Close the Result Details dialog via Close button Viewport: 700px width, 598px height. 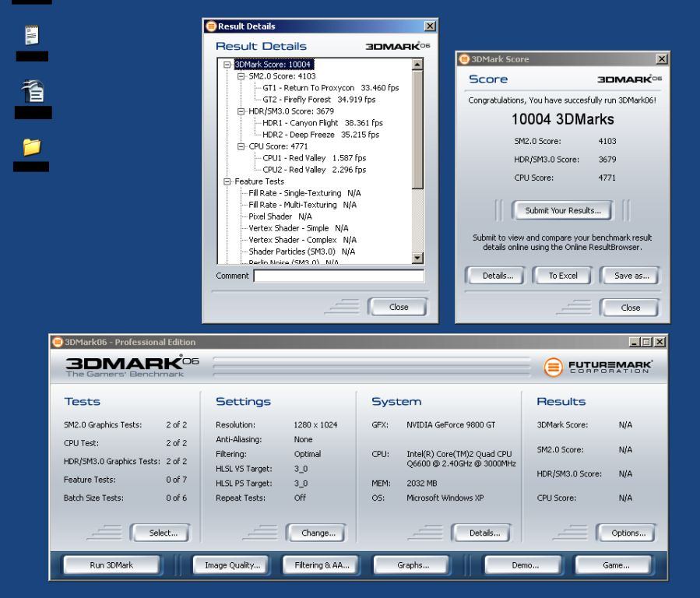398,307
